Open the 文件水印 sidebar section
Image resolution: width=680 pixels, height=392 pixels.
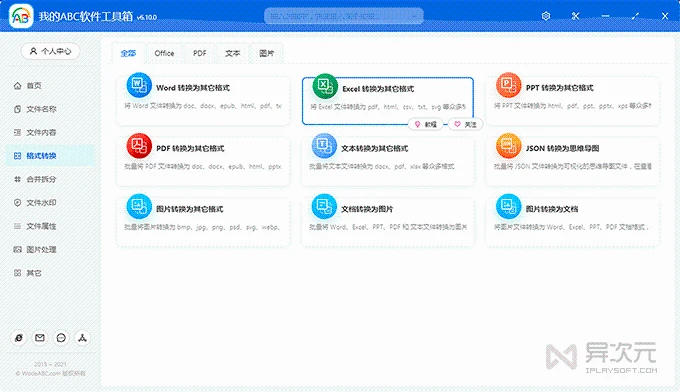coord(50,203)
